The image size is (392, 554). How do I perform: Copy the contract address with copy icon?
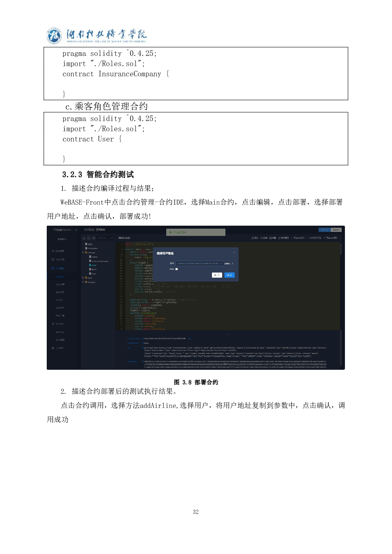click(143, 339)
